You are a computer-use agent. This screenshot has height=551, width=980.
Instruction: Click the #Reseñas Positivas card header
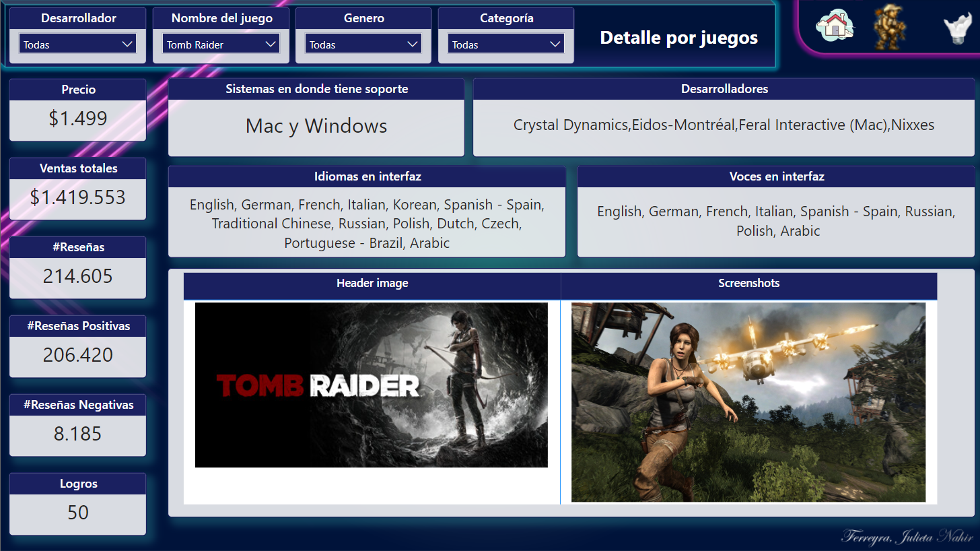(x=78, y=326)
